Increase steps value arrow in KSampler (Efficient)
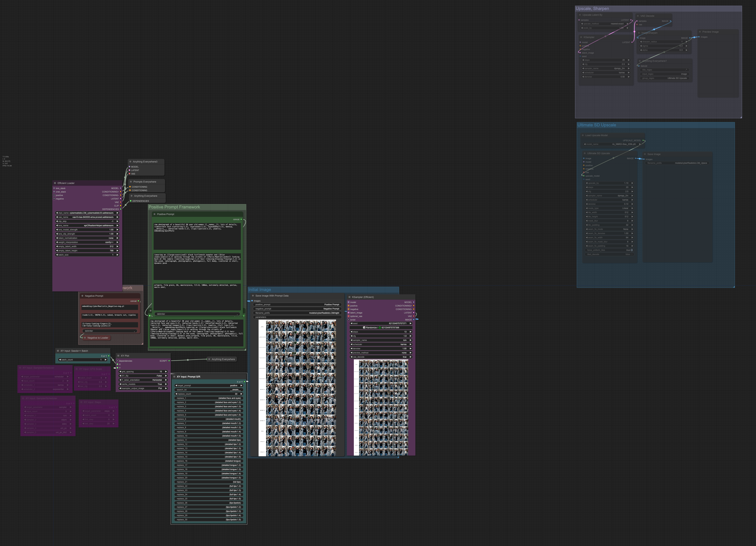 click(x=411, y=332)
